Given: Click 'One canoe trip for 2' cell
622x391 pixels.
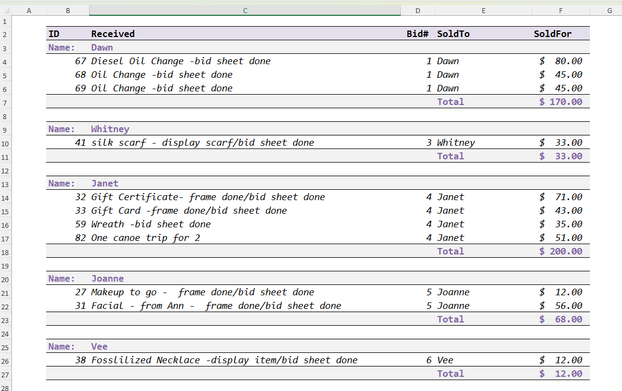Looking at the screenshot, I should 245,238.
